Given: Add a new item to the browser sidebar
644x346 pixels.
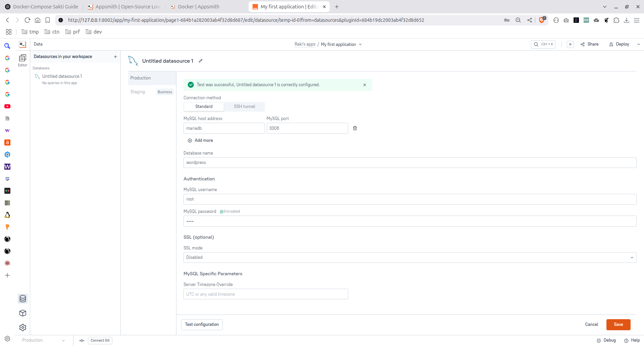Looking at the screenshot, I should tap(7, 275).
